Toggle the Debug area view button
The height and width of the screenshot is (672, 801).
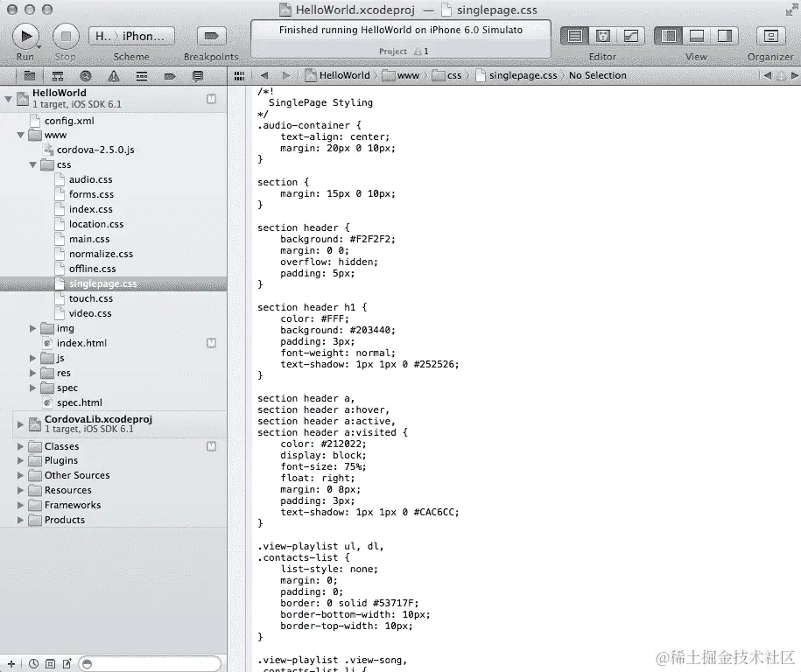click(697, 36)
